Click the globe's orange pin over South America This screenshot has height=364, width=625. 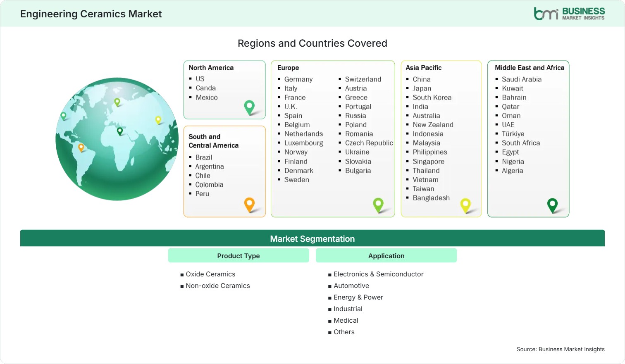81,148
